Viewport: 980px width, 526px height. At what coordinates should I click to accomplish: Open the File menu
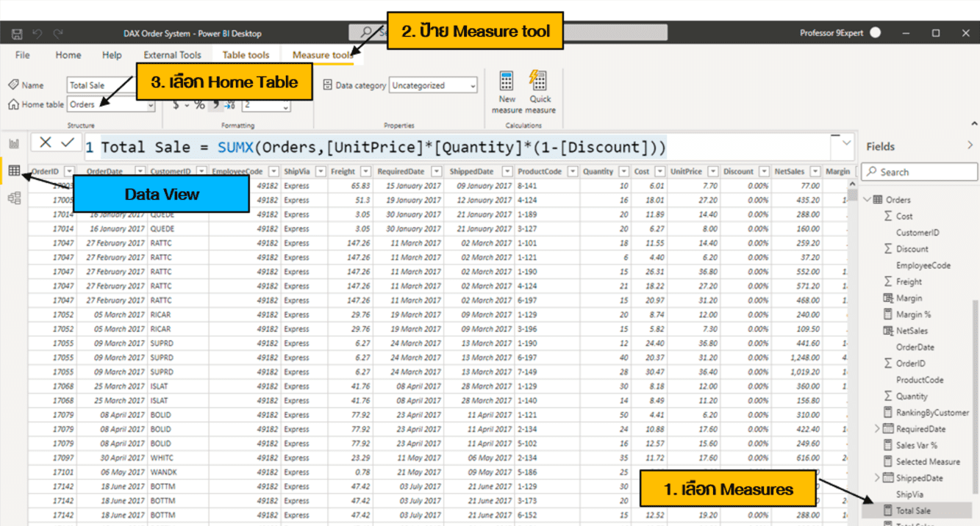pyautogui.click(x=21, y=54)
